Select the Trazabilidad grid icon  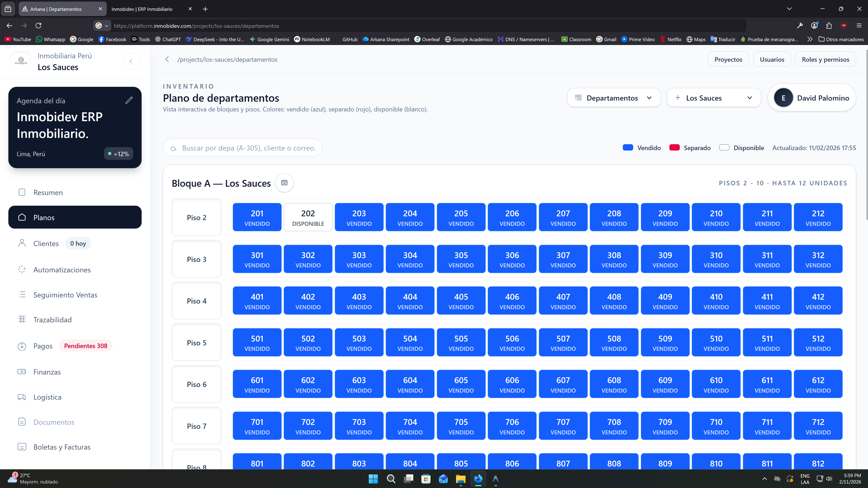(21, 319)
